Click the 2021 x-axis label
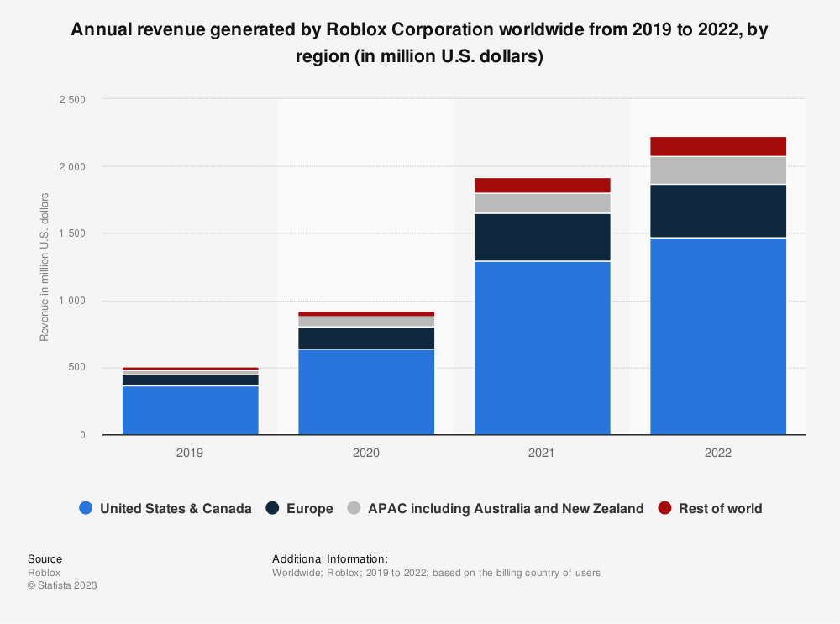840x624 pixels. point(542,453)
